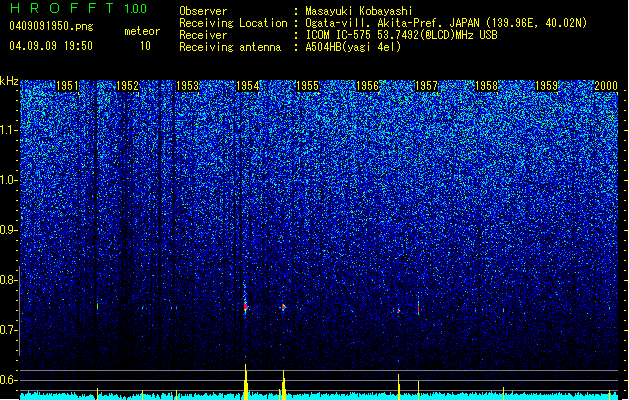Screen dimensions: 629x400
Task: Click the 0.7 frequency axis label
Action: click(x=8, y=330)
